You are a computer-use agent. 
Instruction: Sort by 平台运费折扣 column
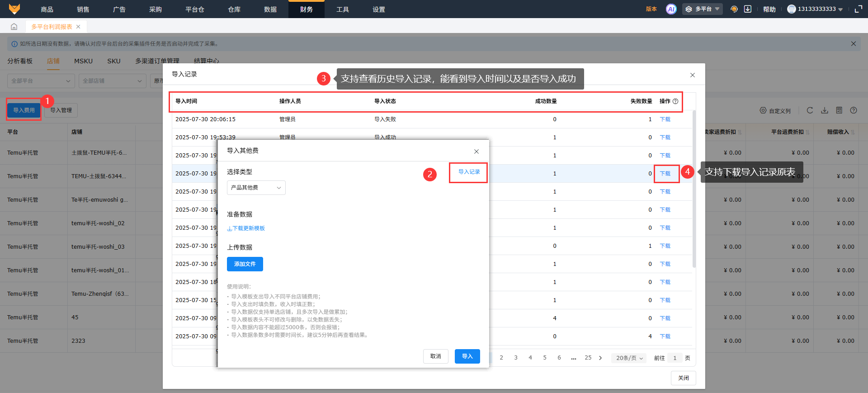tap(808, 132)
